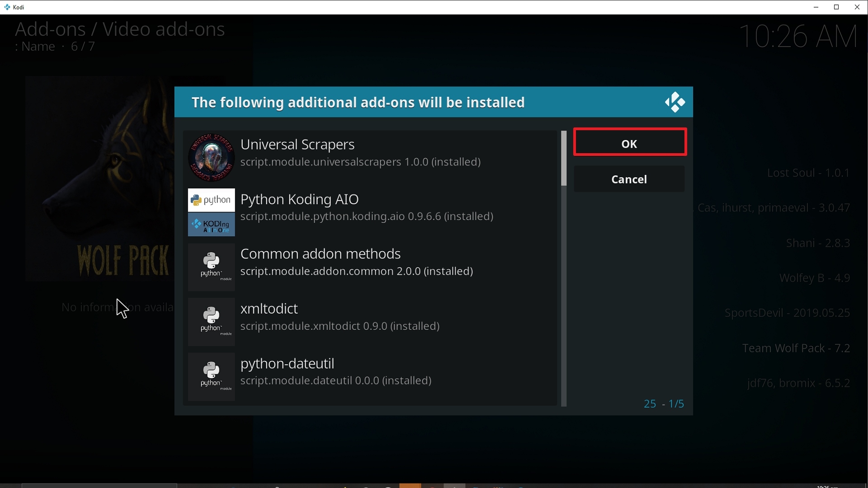Click script.module.universalscrapers 1.0.0 text
868x488 pixels.
pyautogui.click(x=360, y=162)
